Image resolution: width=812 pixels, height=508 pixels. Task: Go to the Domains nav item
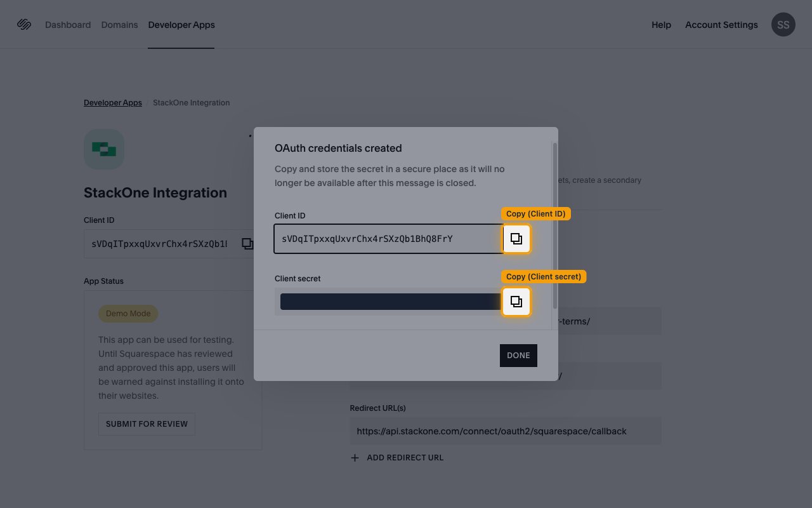click(119, 25)
